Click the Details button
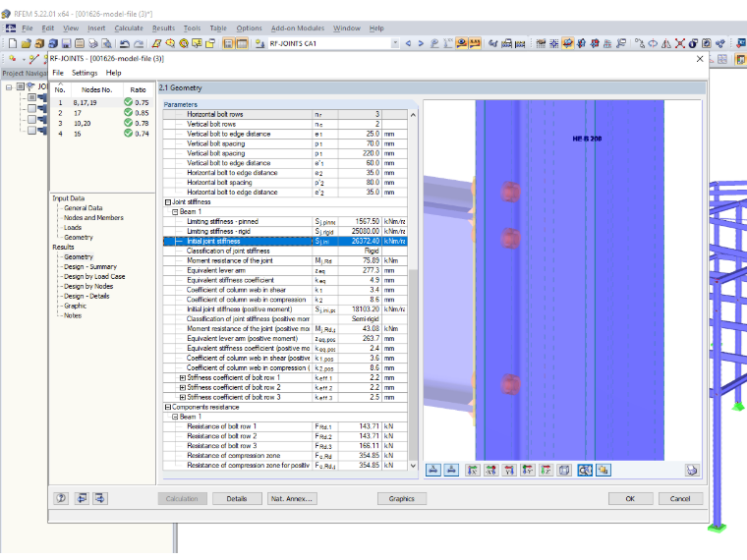Image resolution: width=747 pixels, height=560 pixels. pyautogui.click(x=237, y=498)
